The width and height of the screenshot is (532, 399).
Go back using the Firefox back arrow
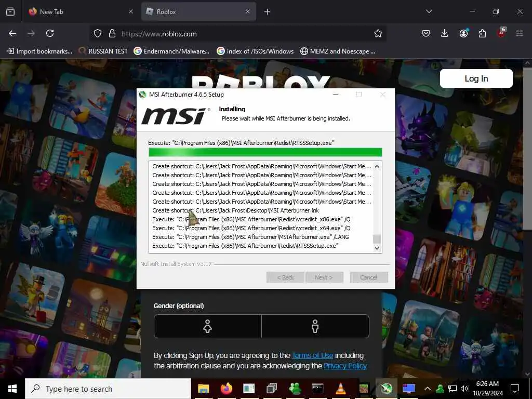pos(12,33)
